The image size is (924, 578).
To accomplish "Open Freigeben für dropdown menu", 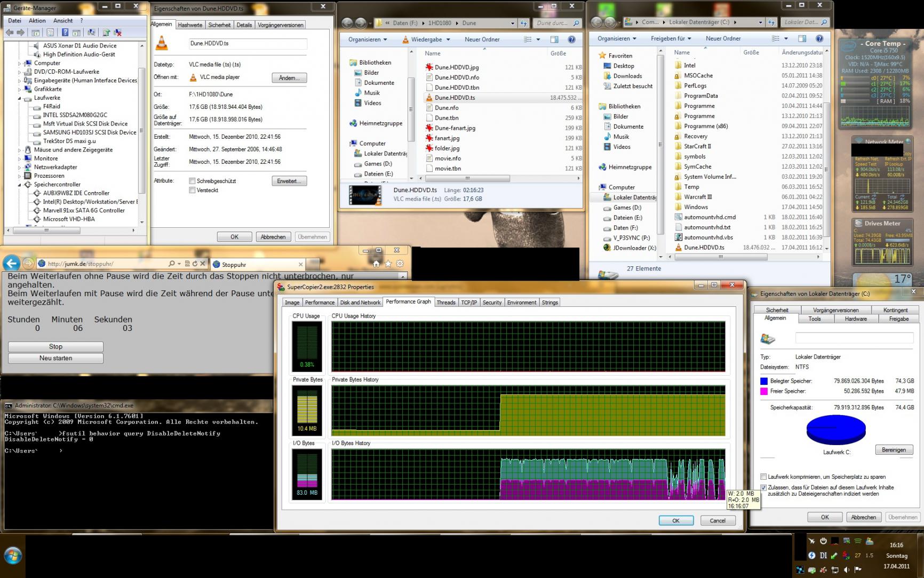I will tap(671, 38).
